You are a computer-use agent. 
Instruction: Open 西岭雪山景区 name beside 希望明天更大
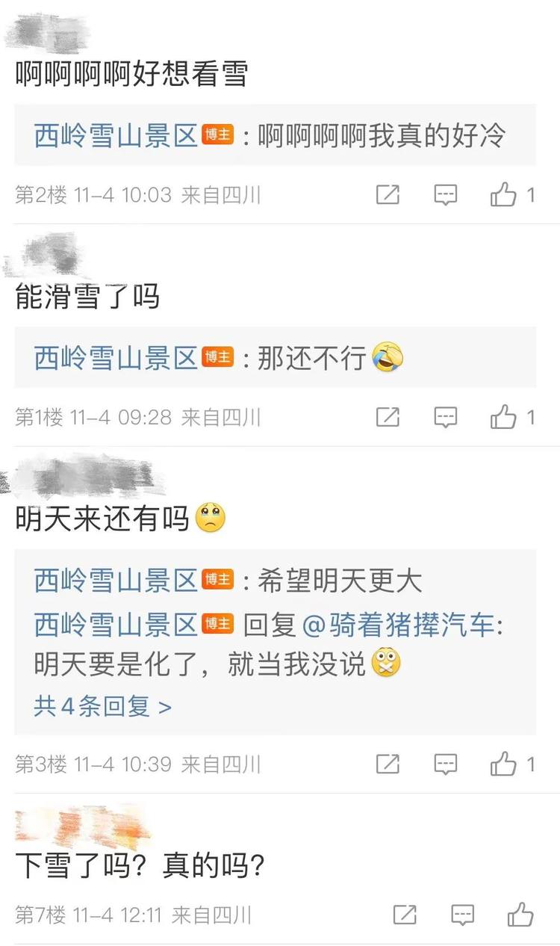(x=116, y=581)
